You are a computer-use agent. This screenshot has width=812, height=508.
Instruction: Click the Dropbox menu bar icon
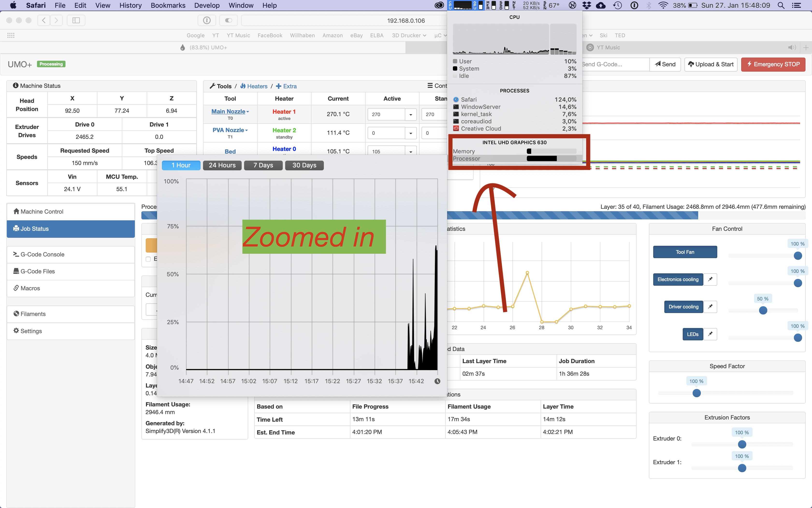pyautogui.click(x=587, y=5)
